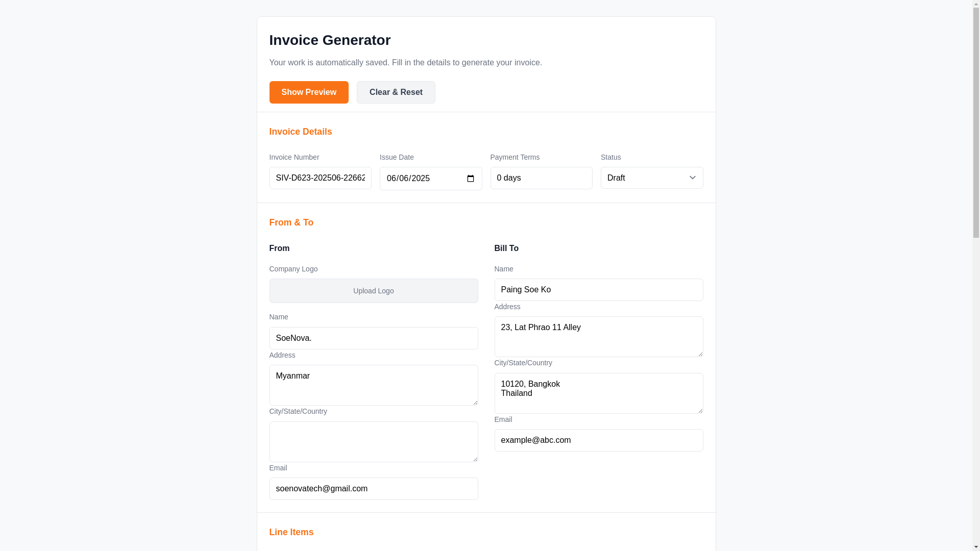Click the Clear & Reset button
Viewport: 980px width, 551px height.
coord(396,92)
